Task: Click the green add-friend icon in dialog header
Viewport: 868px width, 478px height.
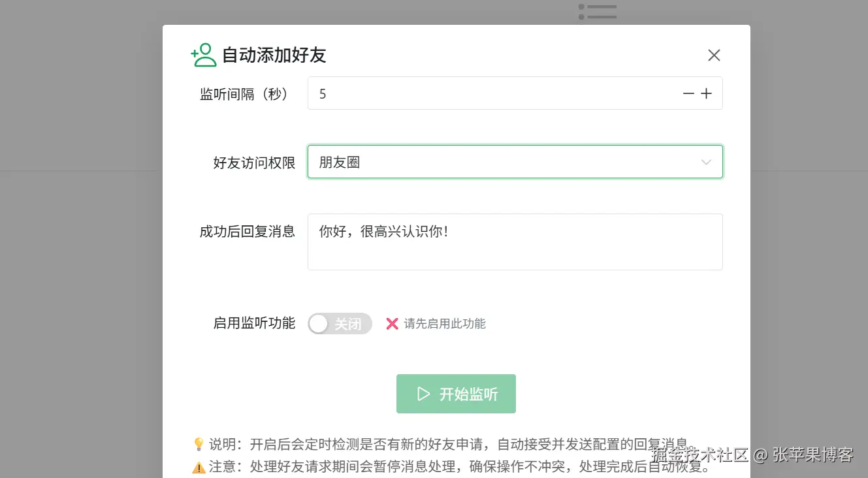Action: pyautogui.click(x=203, y=55)
